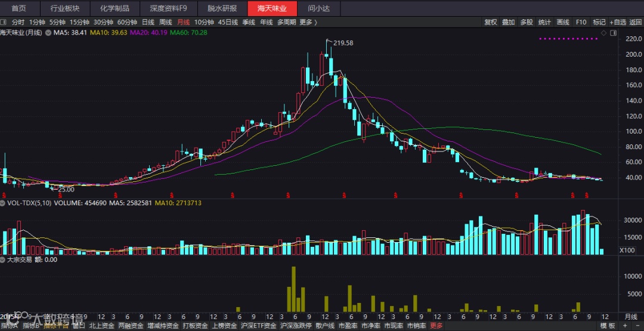
Task: Open the 深度资料F9 tab
Action: click(168, 8)
